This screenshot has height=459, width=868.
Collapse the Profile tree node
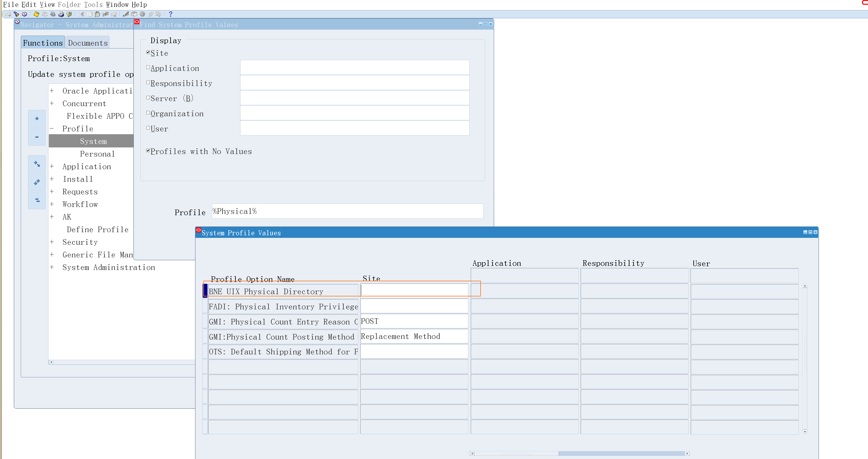point(52,129)
